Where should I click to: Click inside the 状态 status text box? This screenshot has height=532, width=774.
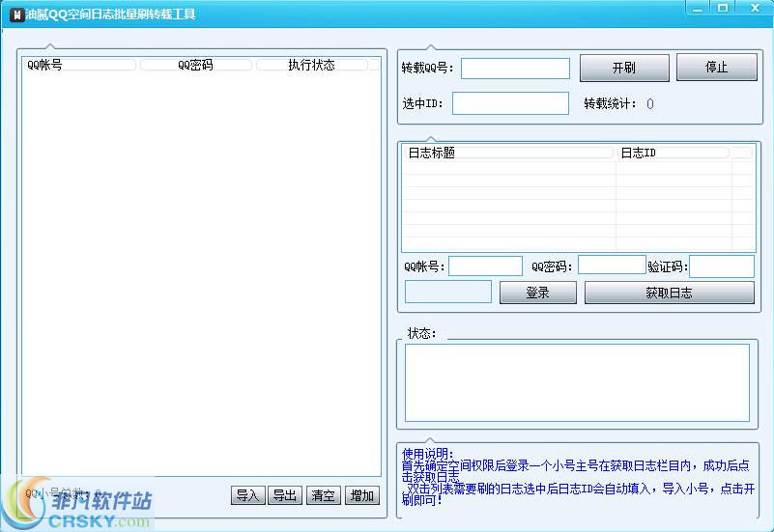tap(577, 382)
